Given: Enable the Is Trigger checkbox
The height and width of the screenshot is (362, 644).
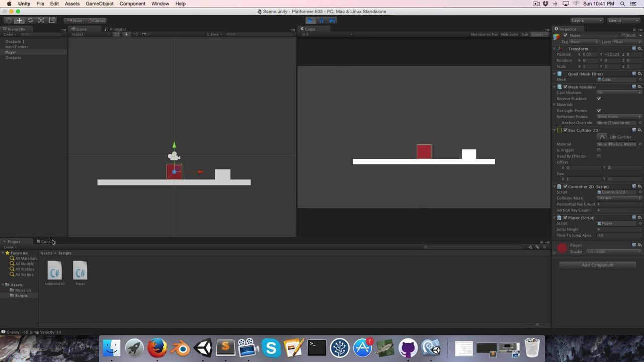Looking at the screenshot, I should [599, 150].
